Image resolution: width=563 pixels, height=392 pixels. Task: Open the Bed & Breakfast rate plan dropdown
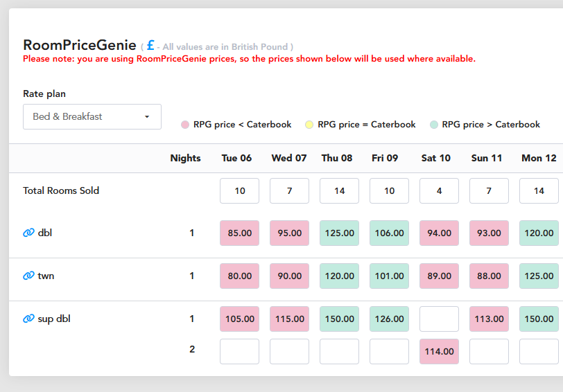(x=92, y=116)
